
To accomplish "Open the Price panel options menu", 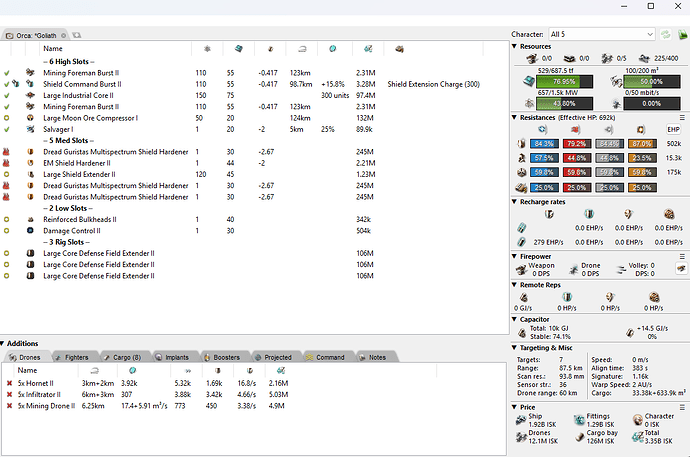I will tap(682, 407).
